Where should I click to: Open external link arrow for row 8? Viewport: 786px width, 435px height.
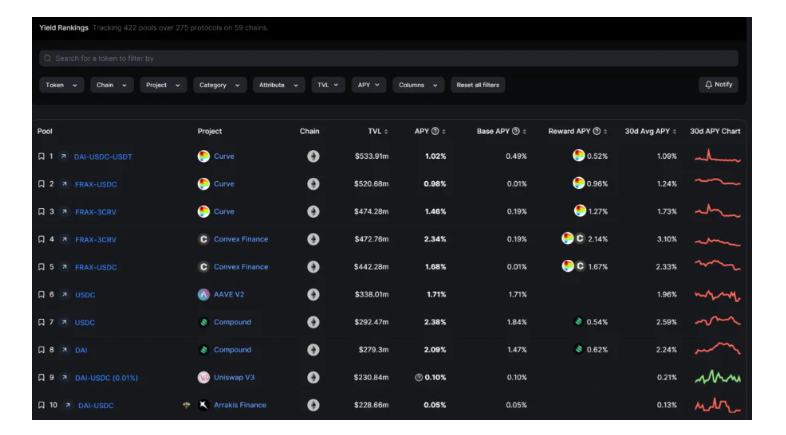click(x=64, y=349)
